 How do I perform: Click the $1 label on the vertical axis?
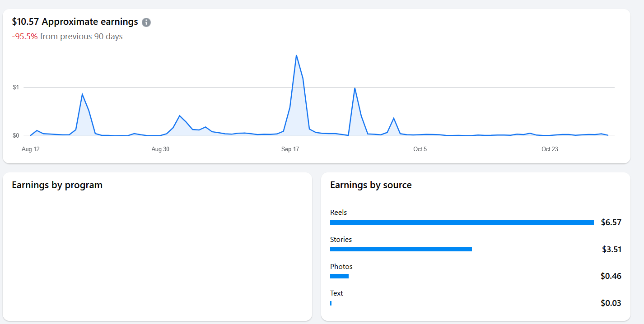tap(16, 87)
